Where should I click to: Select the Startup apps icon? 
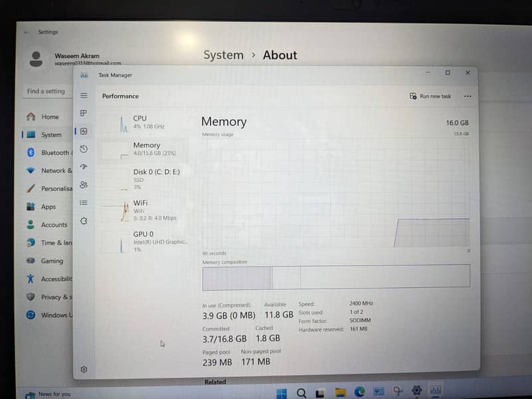coord(84,167)
